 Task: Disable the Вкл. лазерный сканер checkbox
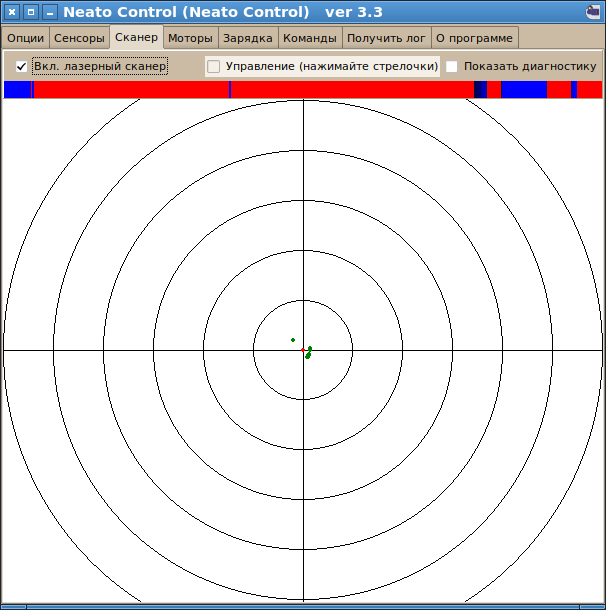click(21, 66)
